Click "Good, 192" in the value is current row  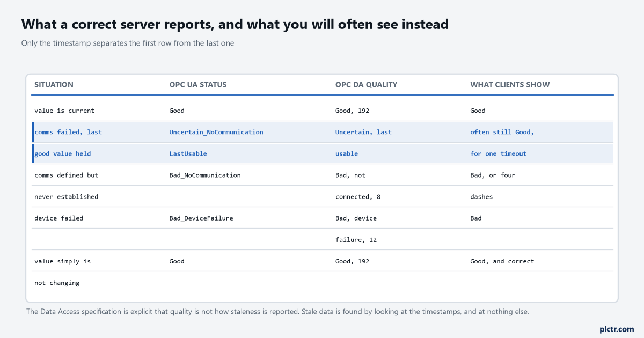(352, 111)
